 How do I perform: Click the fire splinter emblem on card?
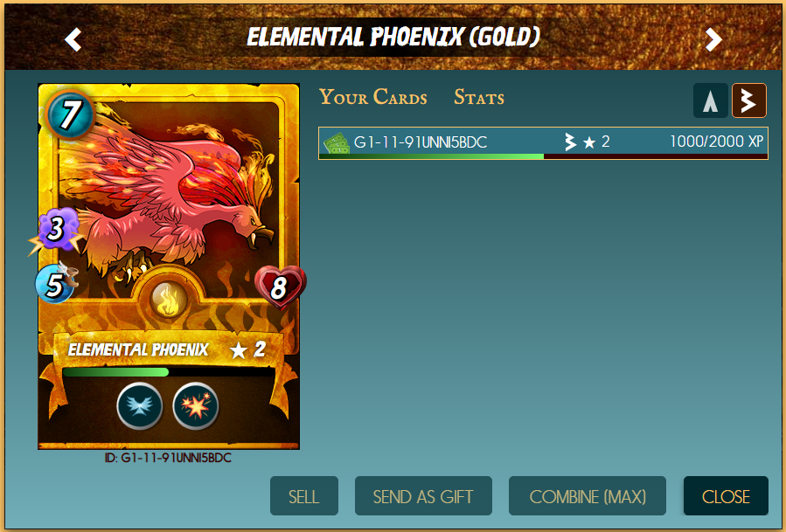click(169, 299)
